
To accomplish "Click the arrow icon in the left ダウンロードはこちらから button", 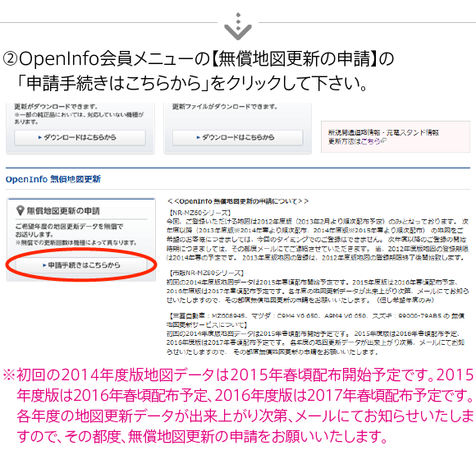I will pos(40,137).
